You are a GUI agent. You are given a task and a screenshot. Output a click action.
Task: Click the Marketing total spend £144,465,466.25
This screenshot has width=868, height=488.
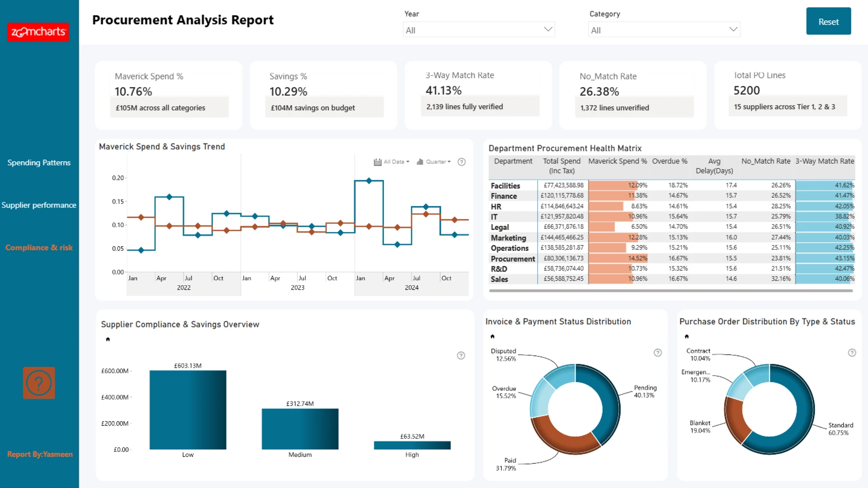tap(562, 237)
